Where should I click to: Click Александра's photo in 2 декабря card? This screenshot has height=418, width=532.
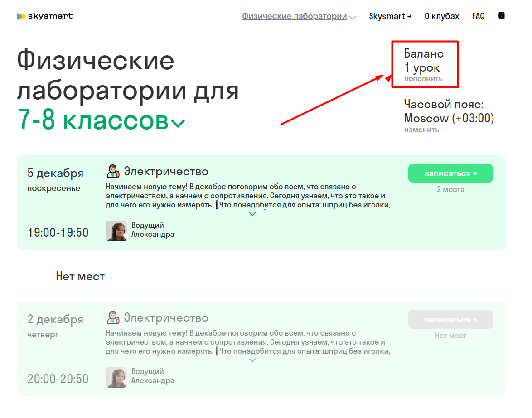tap(116, 377)
